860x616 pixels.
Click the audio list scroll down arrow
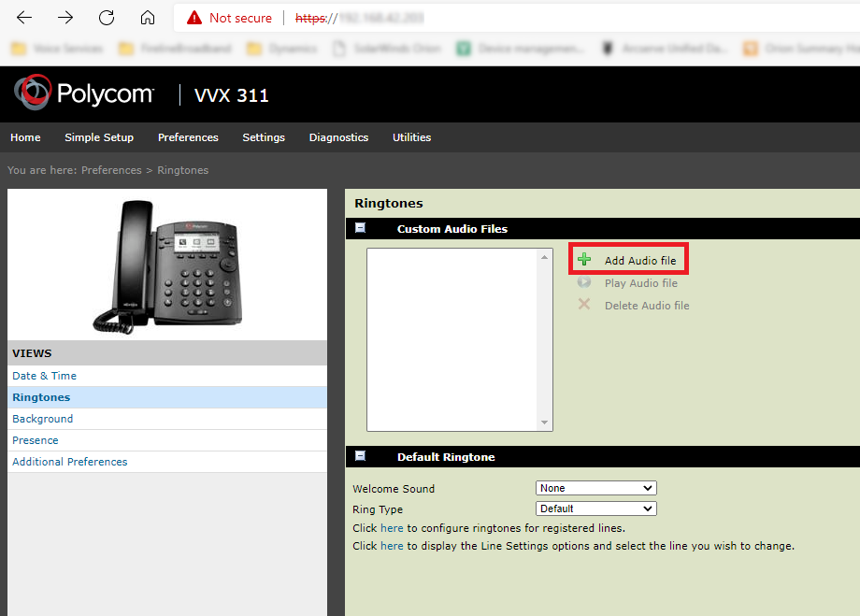pyautogui.click(x=545, y=423)
